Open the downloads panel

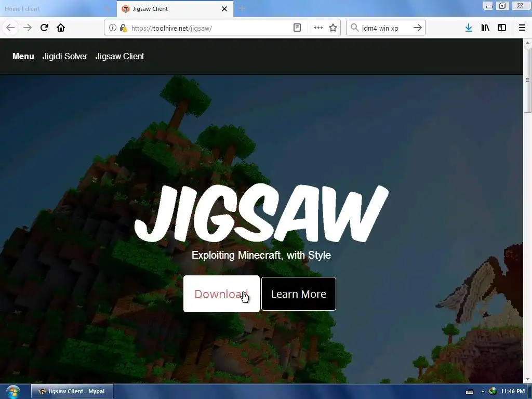pos(469,28)
